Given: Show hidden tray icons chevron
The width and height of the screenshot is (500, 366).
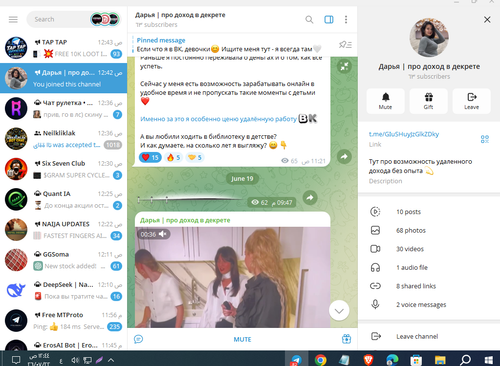Looking at the screenshot, I should [x=111, y=360].
